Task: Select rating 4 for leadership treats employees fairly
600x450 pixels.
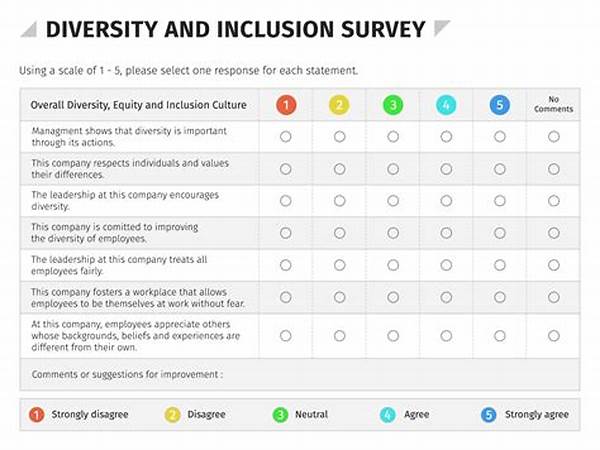Action: pos(446,264)
